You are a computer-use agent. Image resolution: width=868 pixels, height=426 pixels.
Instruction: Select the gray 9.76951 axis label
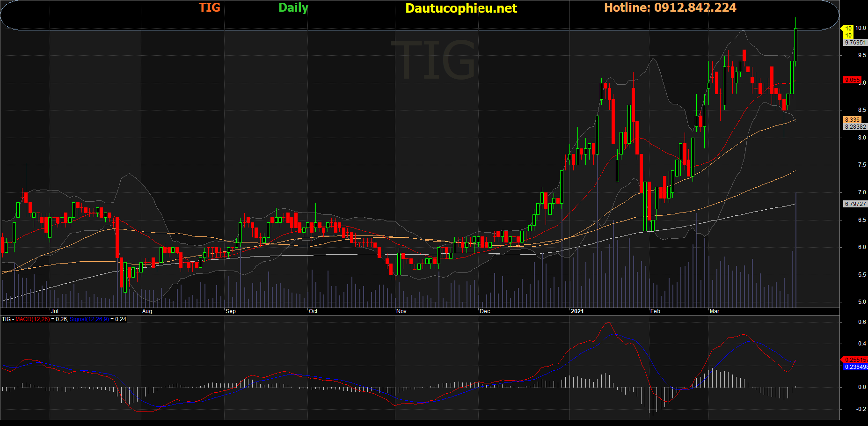(x=855, y=43)
